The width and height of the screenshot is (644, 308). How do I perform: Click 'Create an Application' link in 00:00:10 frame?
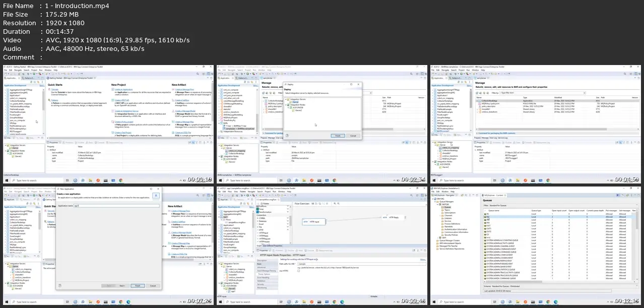click(123, 89)
